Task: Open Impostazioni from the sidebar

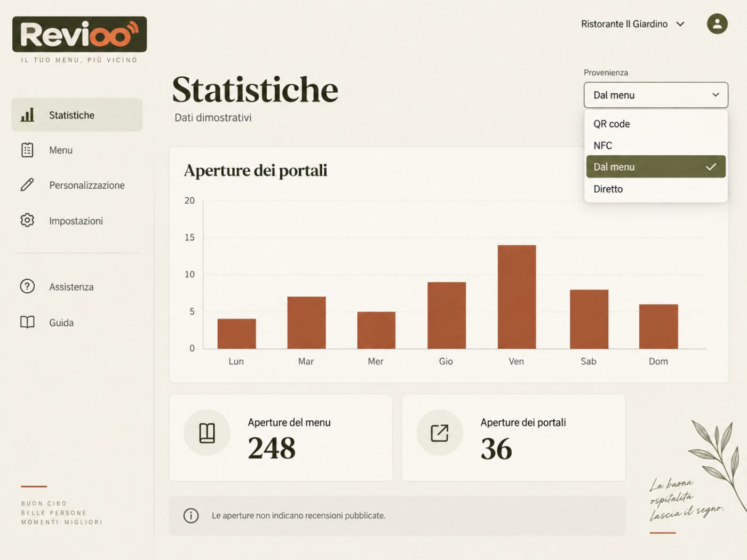Action: click(x=77, y=220)
